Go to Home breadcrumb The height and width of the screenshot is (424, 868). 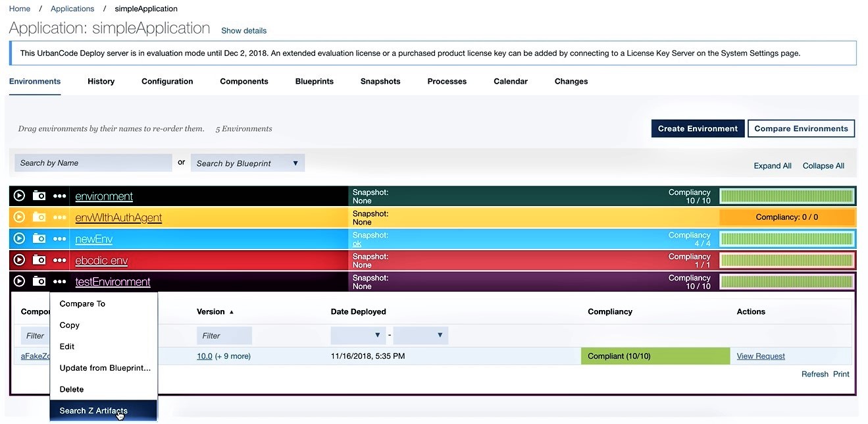pyautogui.click(x=20, y=9)
